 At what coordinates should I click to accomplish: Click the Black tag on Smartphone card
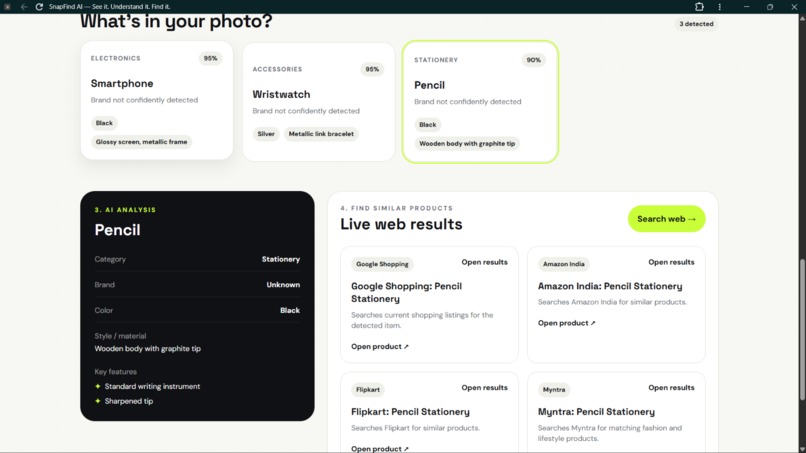click(104, 123)
